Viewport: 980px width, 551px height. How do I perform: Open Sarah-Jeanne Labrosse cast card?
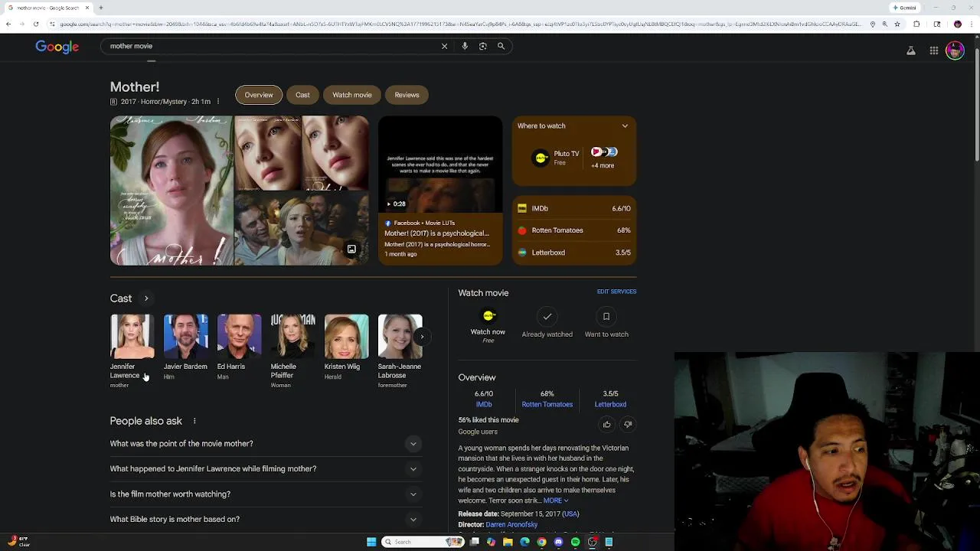[x=400, y=351]
